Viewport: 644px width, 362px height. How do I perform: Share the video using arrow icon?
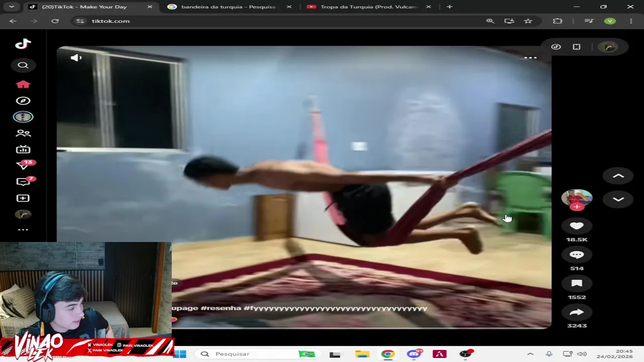pos(577,312)
